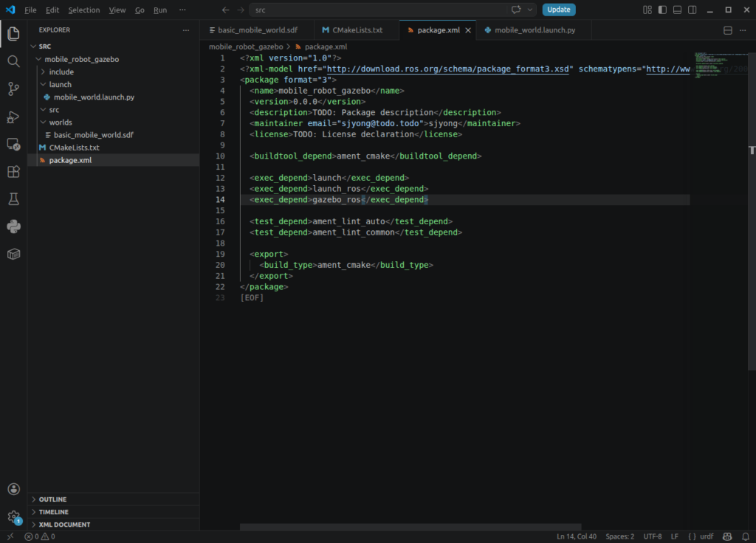Open the Testing flask view
The height and width of the screenshot is (543, 756).
point(13,199)
